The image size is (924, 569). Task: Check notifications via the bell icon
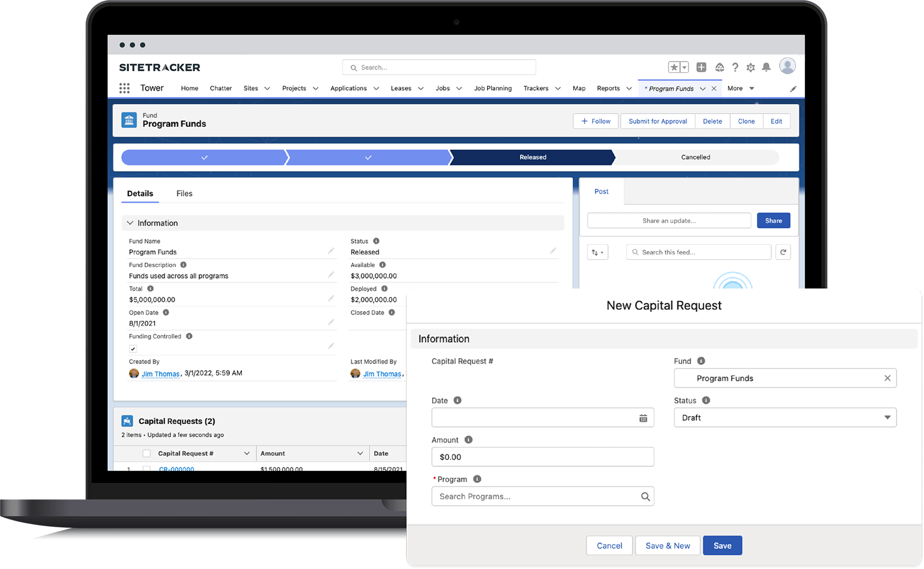(766, 67)
